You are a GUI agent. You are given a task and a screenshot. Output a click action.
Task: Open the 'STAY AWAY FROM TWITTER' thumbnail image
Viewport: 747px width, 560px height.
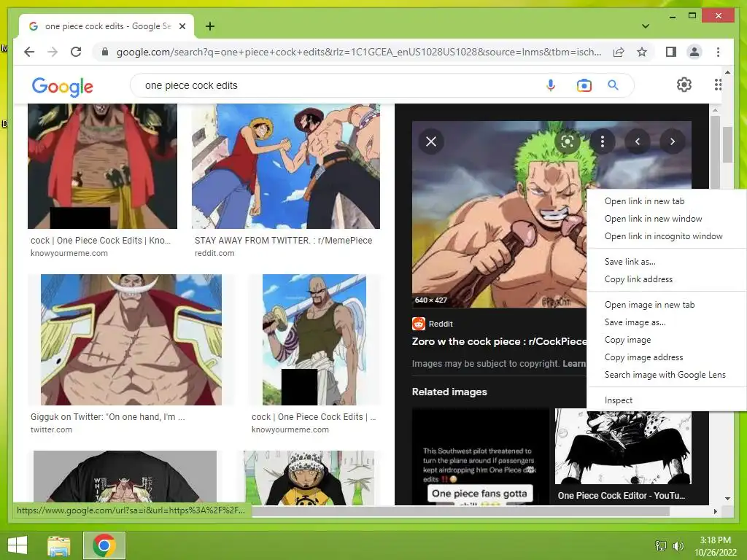click(286, 166)
